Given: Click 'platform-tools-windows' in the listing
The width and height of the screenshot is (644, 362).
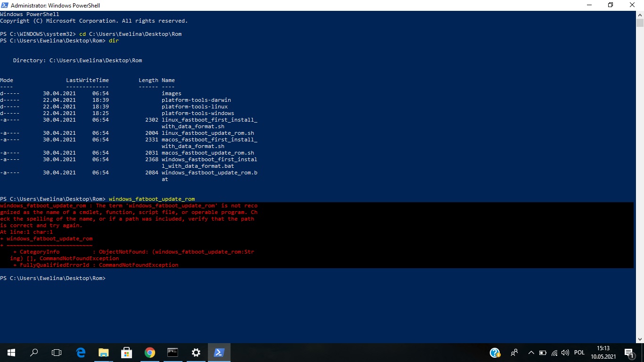Looking at the screenshot, I should coord(198,113).
